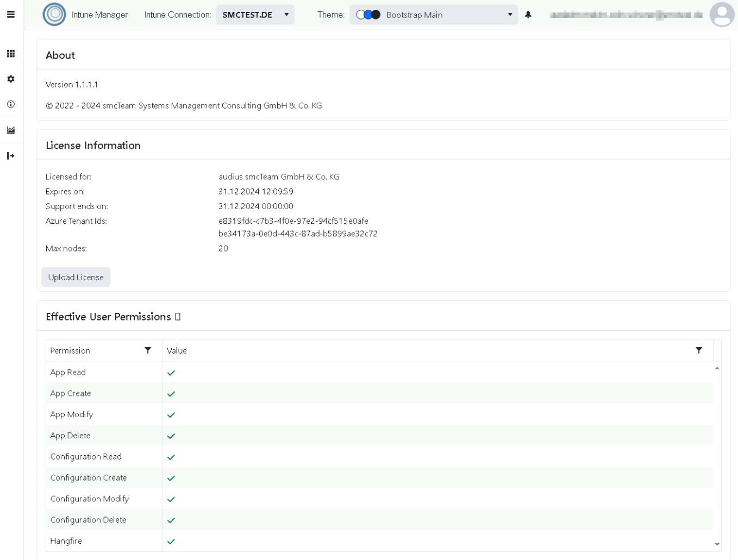Click scrollbar down arrow in permissions table
The image size is (738, 560).
(x=717, y=544)
